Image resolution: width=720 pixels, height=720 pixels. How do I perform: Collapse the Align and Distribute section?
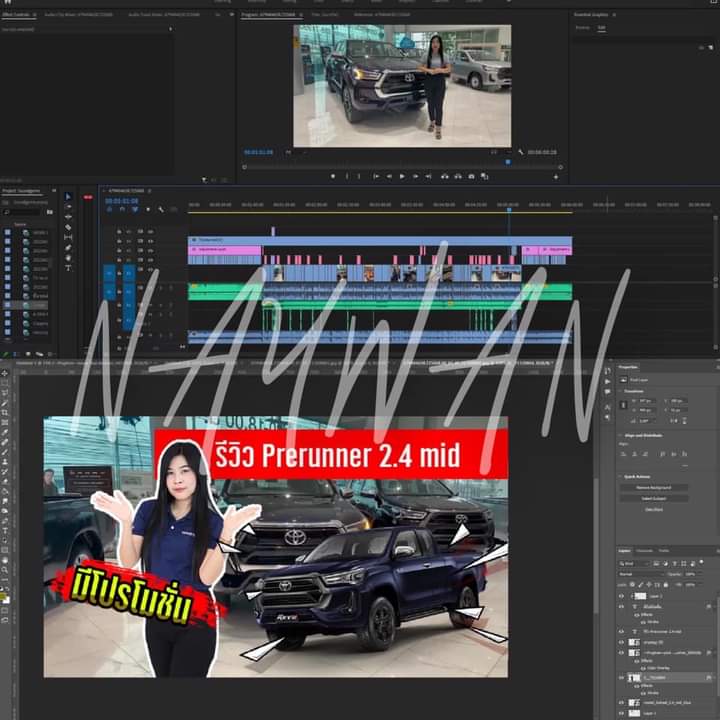(x=621, y=436)
